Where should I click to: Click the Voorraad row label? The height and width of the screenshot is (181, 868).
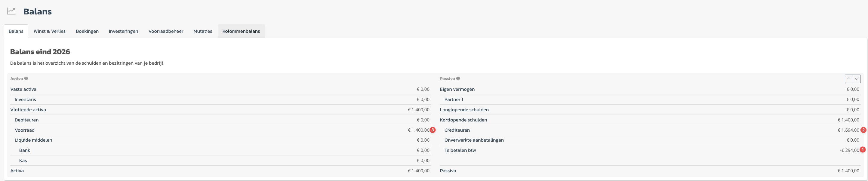pos(25,130)
